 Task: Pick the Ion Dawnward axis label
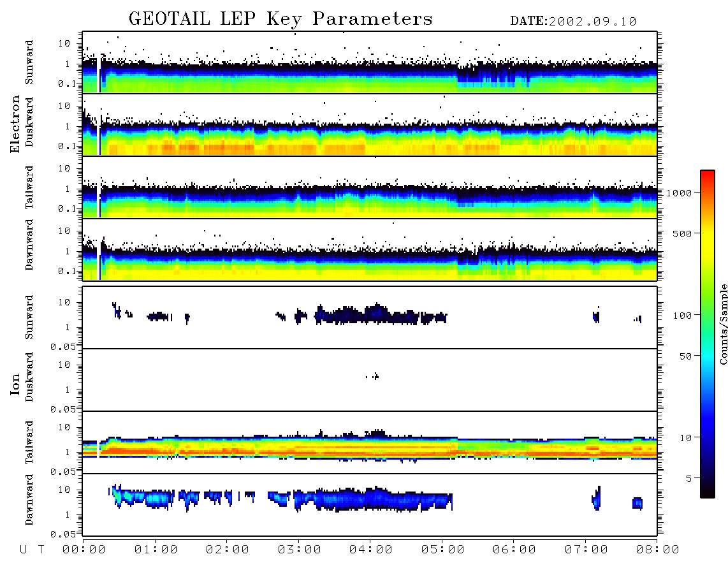29,500
